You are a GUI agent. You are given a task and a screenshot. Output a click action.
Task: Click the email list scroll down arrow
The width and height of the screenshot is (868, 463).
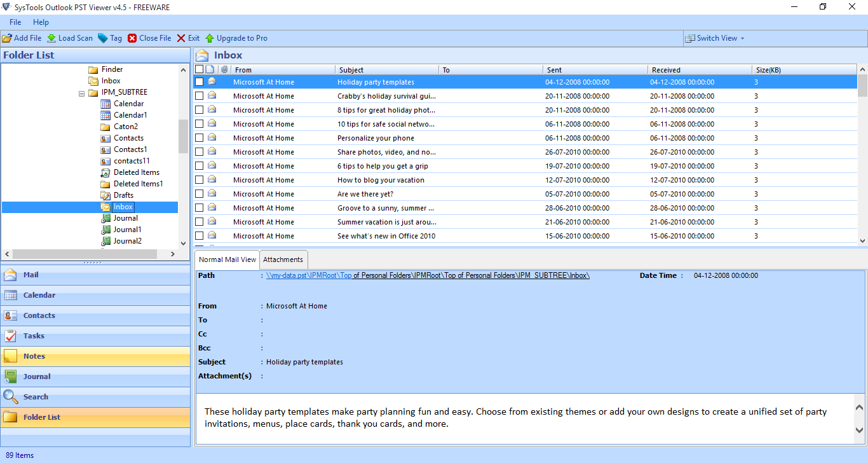[862, 240]
